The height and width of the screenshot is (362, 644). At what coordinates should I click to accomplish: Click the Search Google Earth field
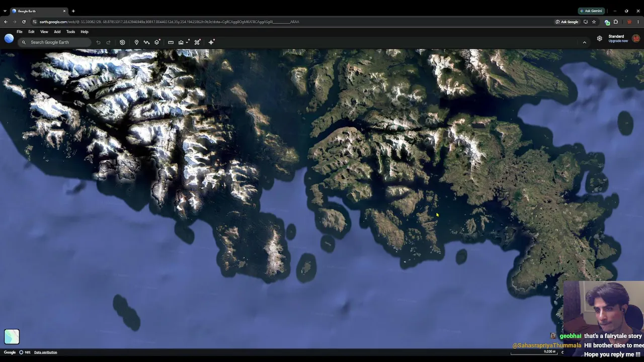click(55, 42)
